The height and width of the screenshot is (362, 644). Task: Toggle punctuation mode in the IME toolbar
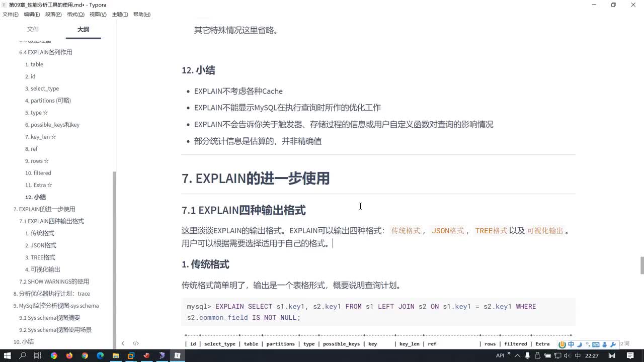click(x=587, y=344)
